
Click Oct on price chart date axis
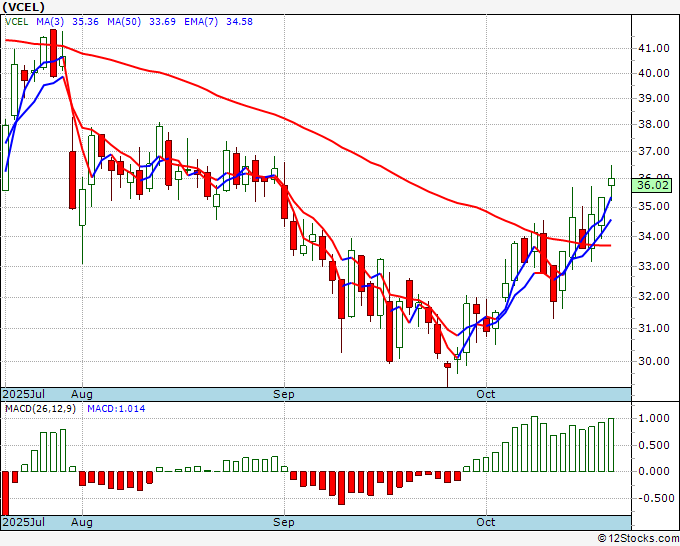click(486, 394)
